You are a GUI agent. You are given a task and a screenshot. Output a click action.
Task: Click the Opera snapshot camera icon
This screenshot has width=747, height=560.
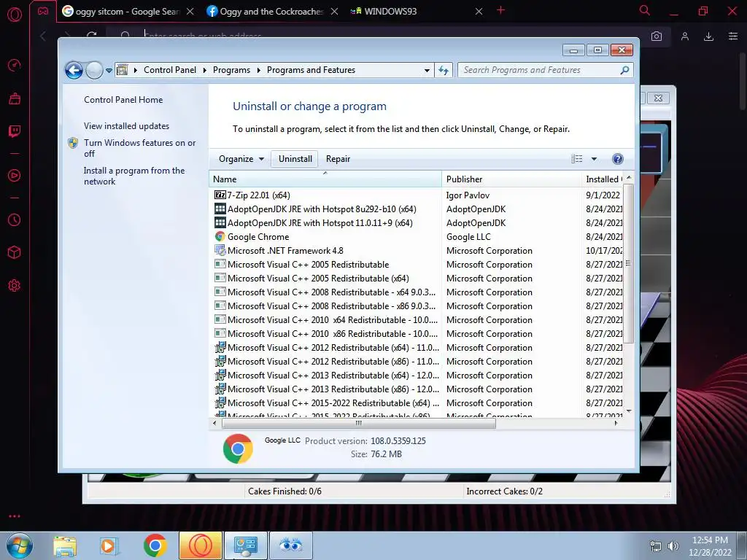click(657, 36)
